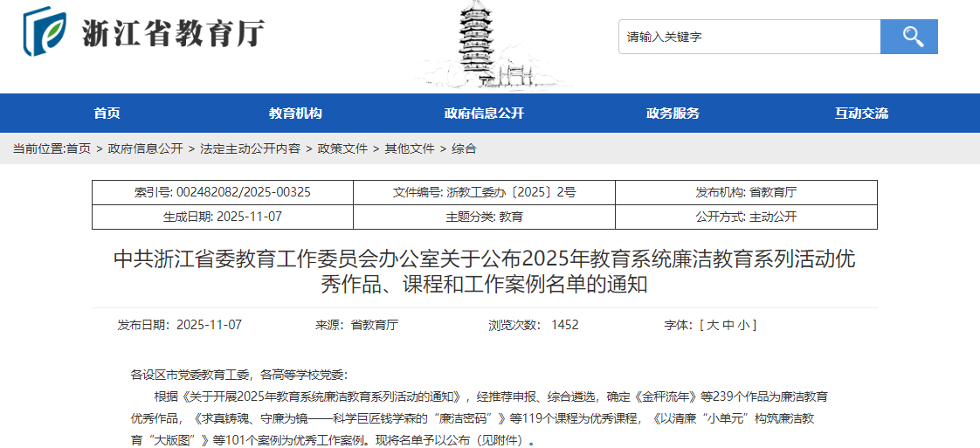980x448 pixels.
Task: Open the 互动交流 navigation item
Action: (x=861, y=114)
